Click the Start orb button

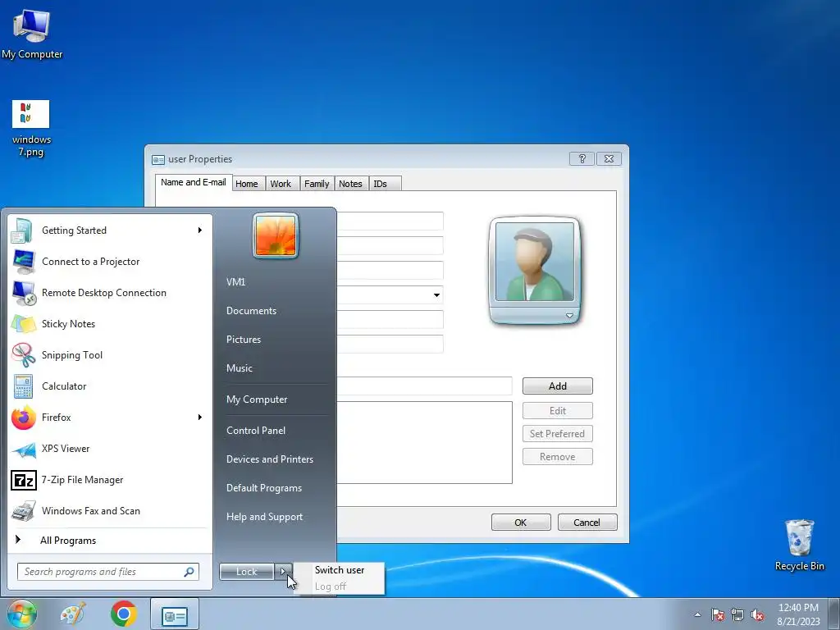(21, 614)
